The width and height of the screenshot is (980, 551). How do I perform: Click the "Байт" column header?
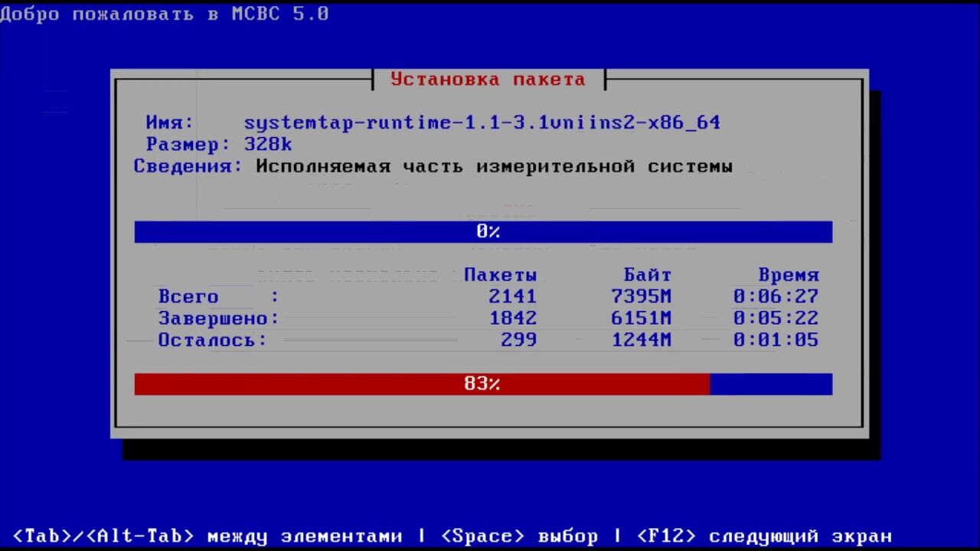(648, 275)
